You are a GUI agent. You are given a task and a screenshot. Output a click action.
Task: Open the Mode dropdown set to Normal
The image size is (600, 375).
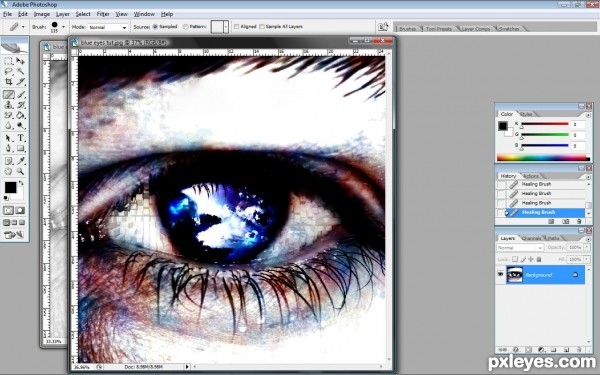tap(108, 27)
